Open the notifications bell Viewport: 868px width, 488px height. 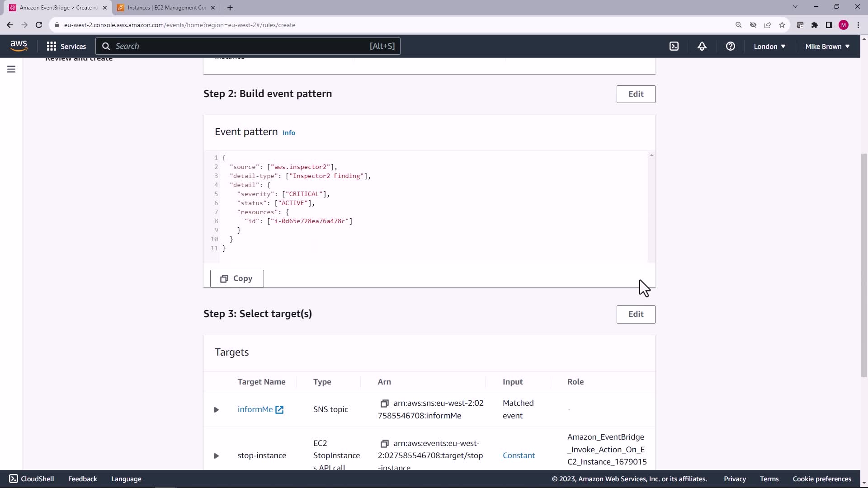702,46
